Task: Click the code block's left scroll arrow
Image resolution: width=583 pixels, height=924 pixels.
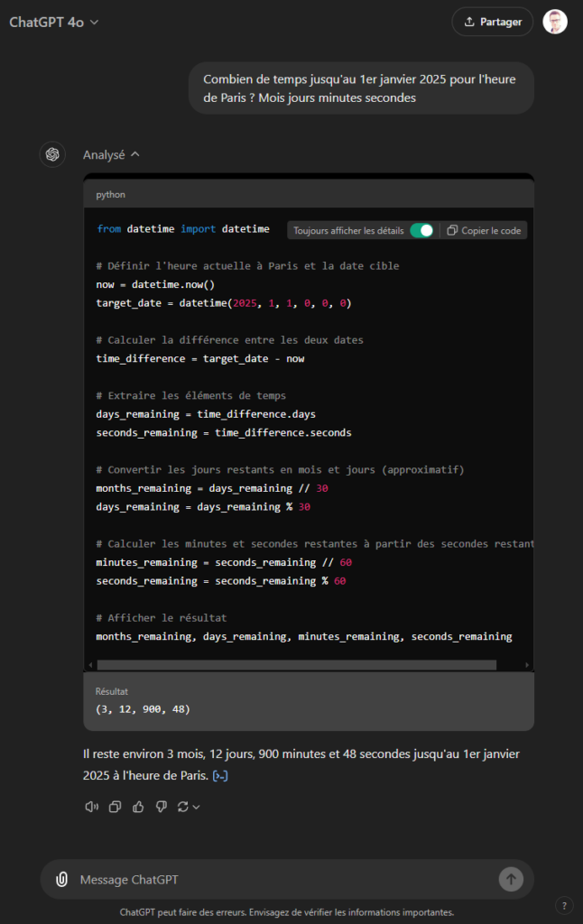Action: (x=90, y=665)
